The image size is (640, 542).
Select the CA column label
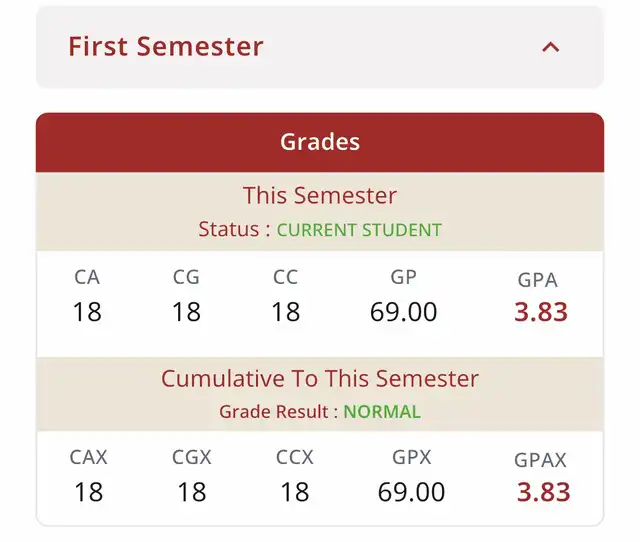[x=87, y=278]
